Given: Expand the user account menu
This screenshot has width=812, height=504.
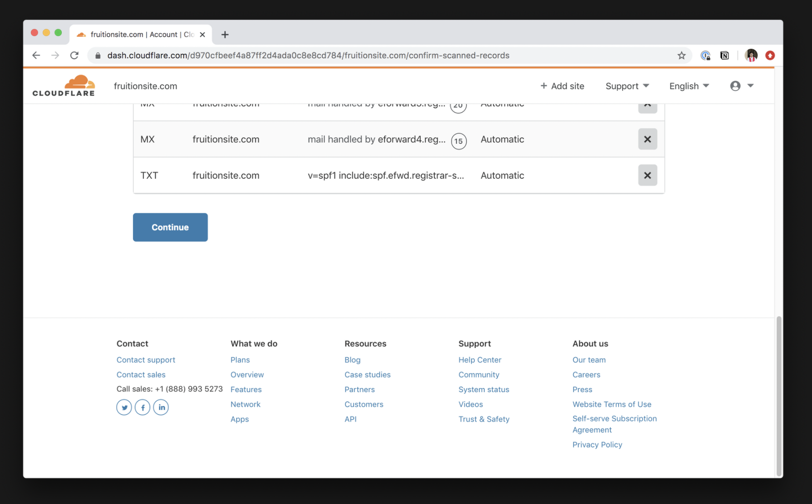Looking at the screenshot, I should click(741, 86).
